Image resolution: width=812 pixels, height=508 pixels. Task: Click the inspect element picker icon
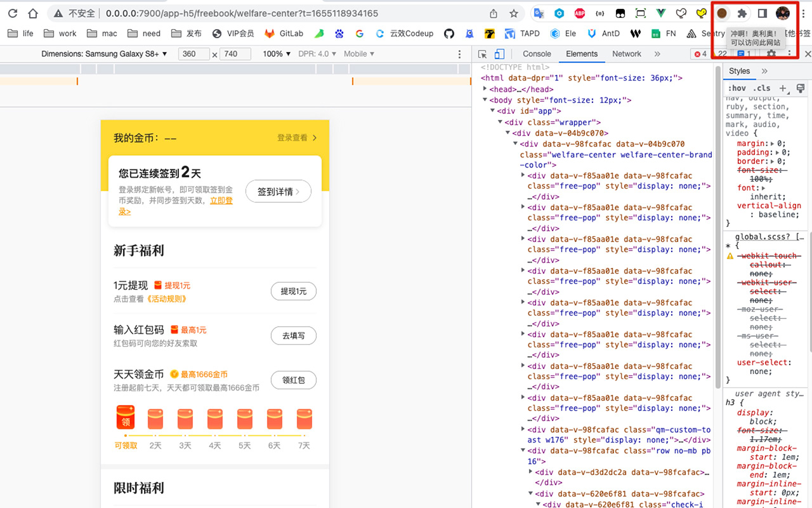pyautogui.click(x=483, y=54)
